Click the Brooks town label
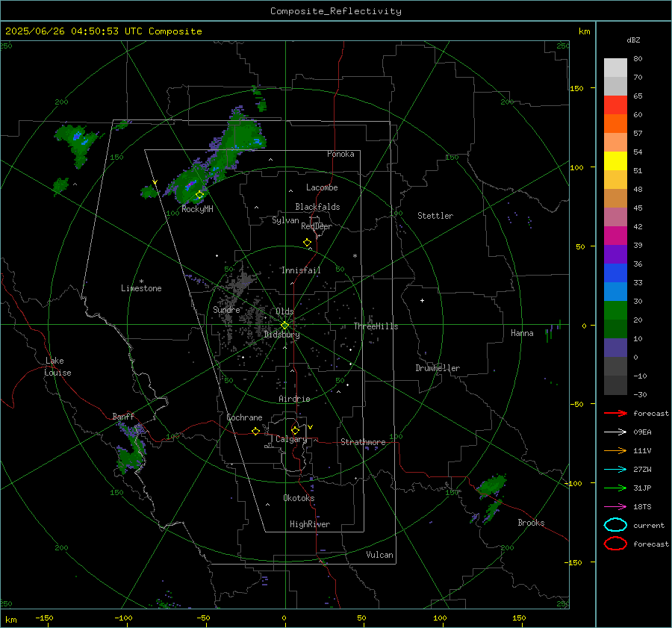672x628 pixels. [531, 523]
